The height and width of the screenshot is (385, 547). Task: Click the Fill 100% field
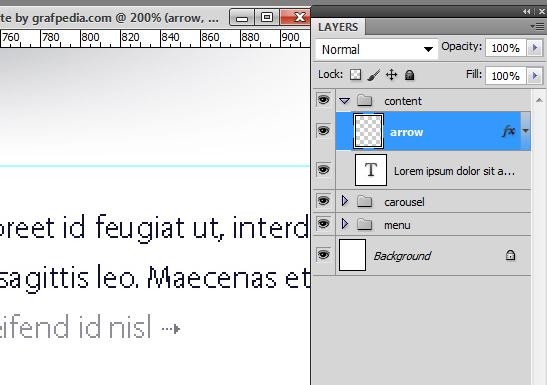[506, 75]
